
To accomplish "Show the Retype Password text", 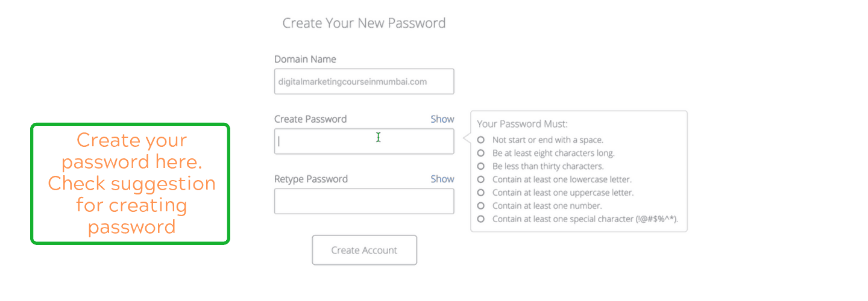I will point(442,179).
